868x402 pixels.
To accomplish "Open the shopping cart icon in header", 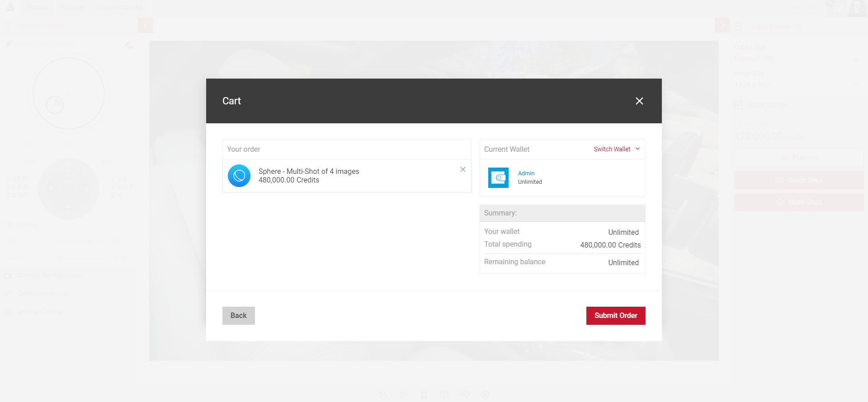I will [x=836, y=8].
